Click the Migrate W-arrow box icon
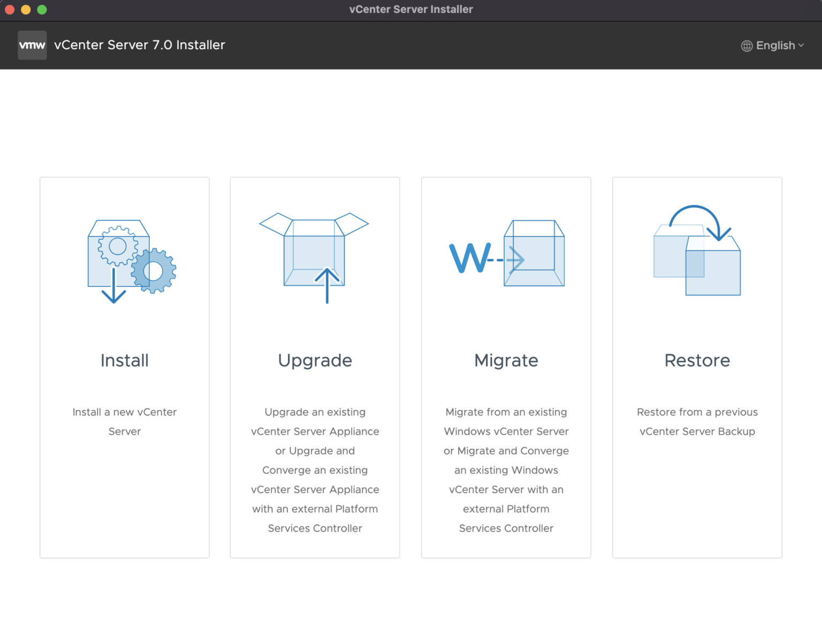Viewport: 822px width, 644px height. (x=506, y=254)
